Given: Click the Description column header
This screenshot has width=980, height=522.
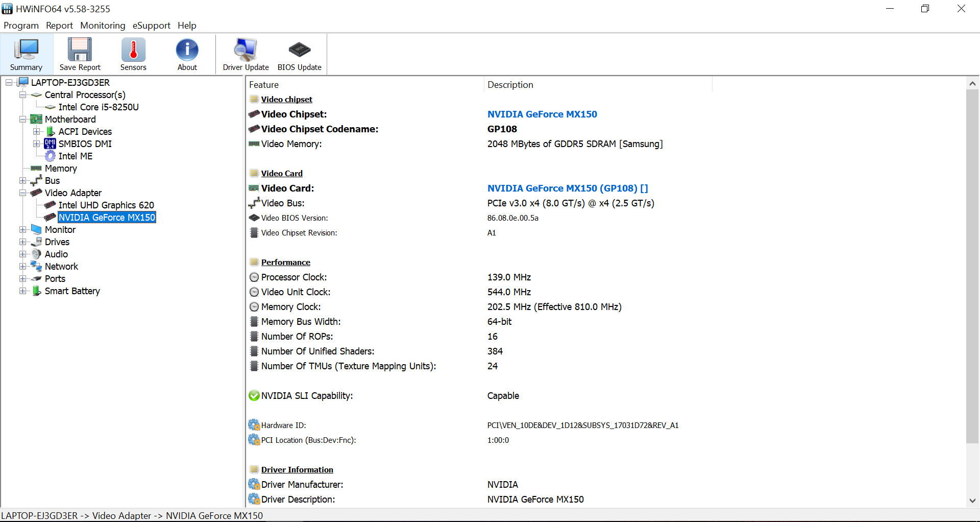Looking at the screenshot, I should click(x=598, y=85).
